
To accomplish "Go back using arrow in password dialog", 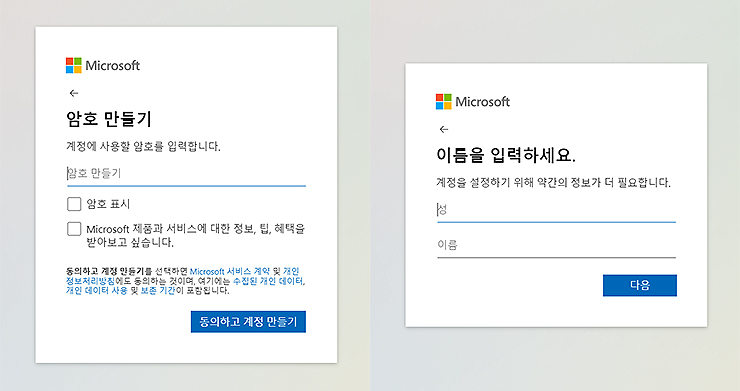I will [x=74, y=93].
